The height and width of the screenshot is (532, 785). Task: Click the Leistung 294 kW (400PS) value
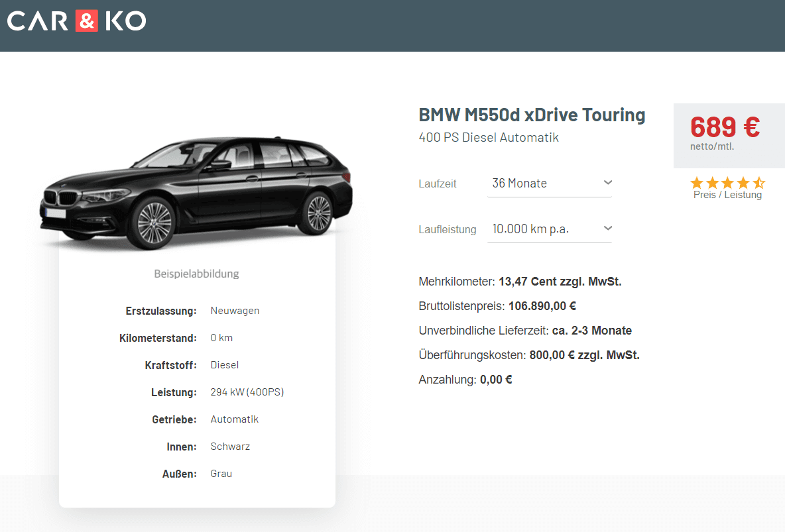[247, 392]
